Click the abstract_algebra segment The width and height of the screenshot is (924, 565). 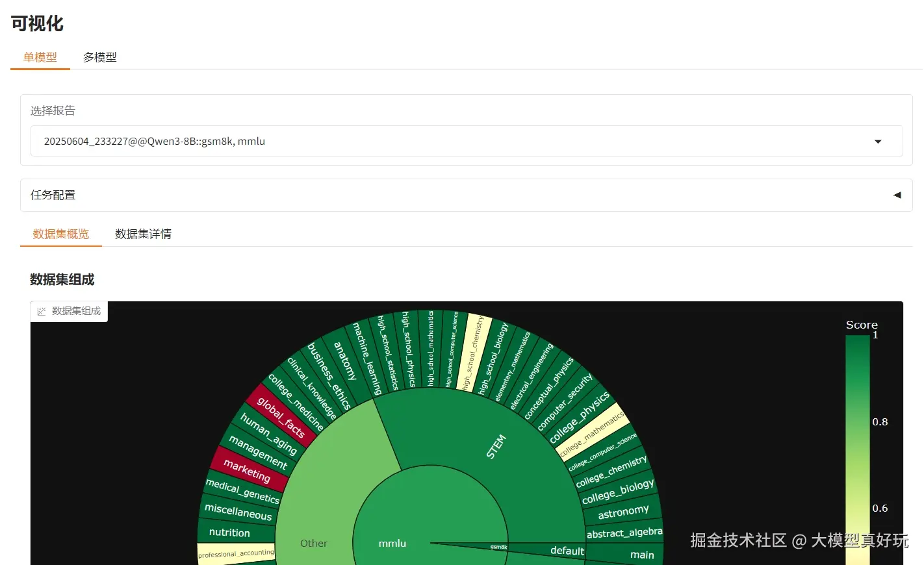(624, 533)
